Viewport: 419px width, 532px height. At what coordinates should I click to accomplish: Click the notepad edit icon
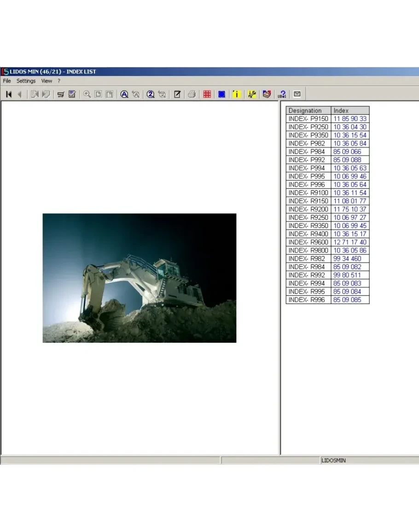177,94
